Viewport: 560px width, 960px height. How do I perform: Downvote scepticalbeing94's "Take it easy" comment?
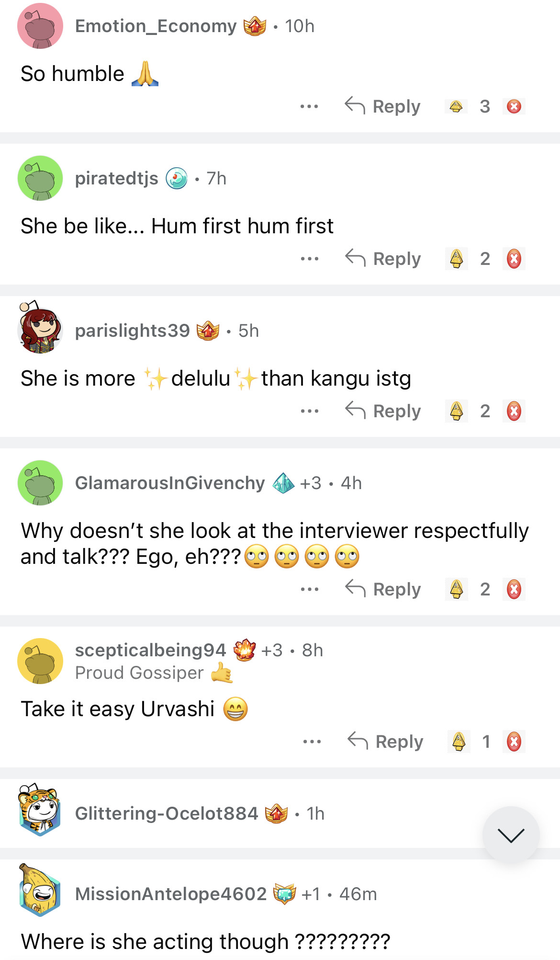(x=514, y=742)
